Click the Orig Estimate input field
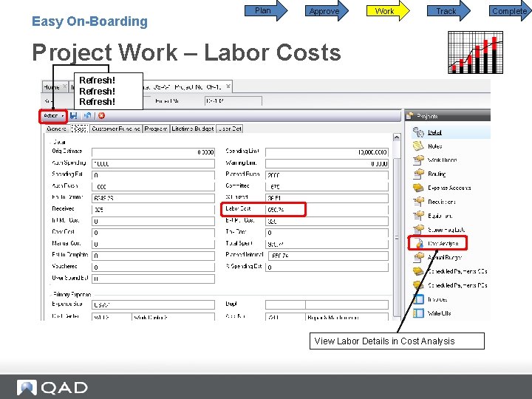The width and height of the screenshot is (532, 399). 153,152
